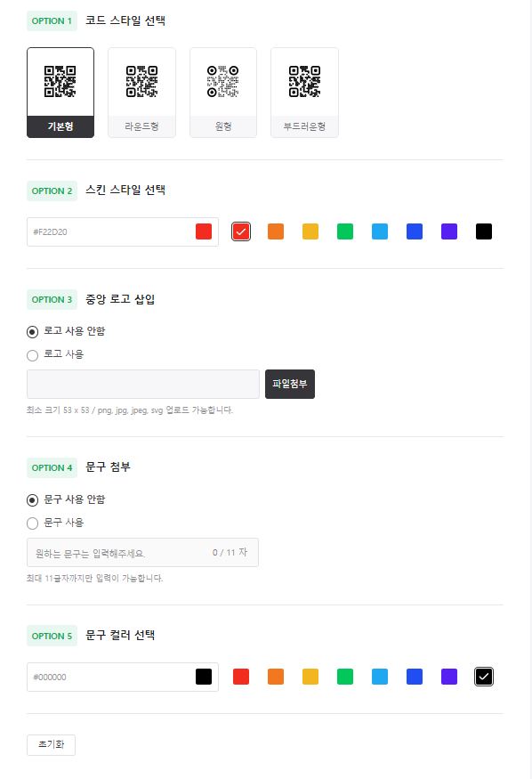Select the black skin color swatch
Image resolution: width=532 pixels, height=779 pixels.
(x=484, y=231)
